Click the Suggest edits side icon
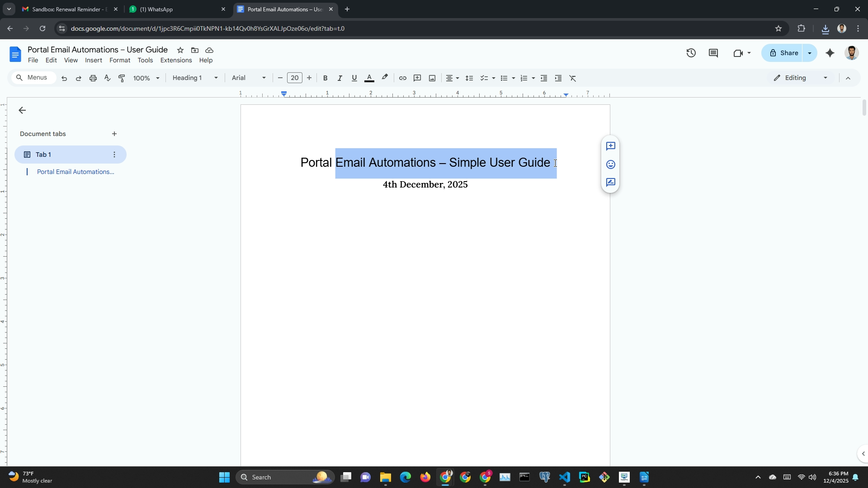The width and height of the screenshot is (868, 488). click(x=611, y=183)
